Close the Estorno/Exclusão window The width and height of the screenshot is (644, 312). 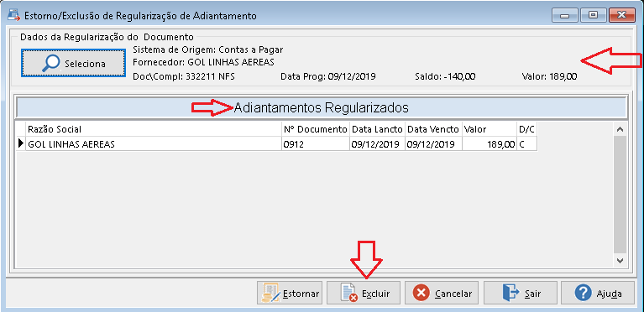pos(622,15)
